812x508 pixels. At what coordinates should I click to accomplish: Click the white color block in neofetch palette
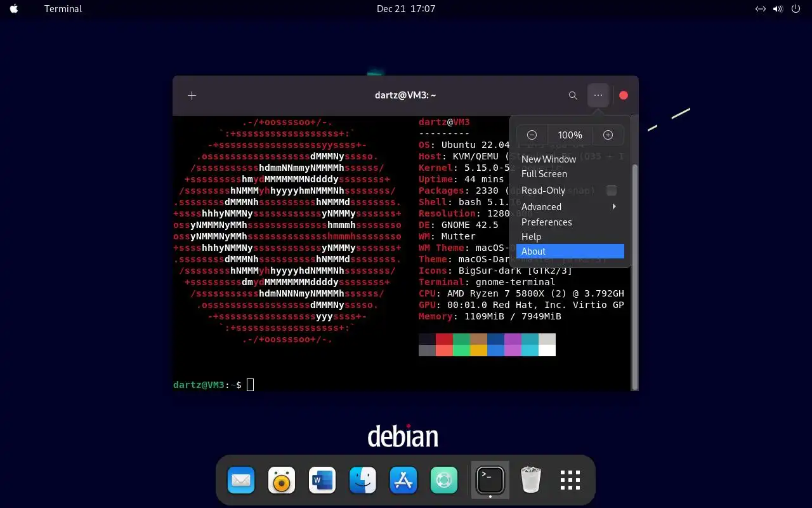(x=547, y=351)
